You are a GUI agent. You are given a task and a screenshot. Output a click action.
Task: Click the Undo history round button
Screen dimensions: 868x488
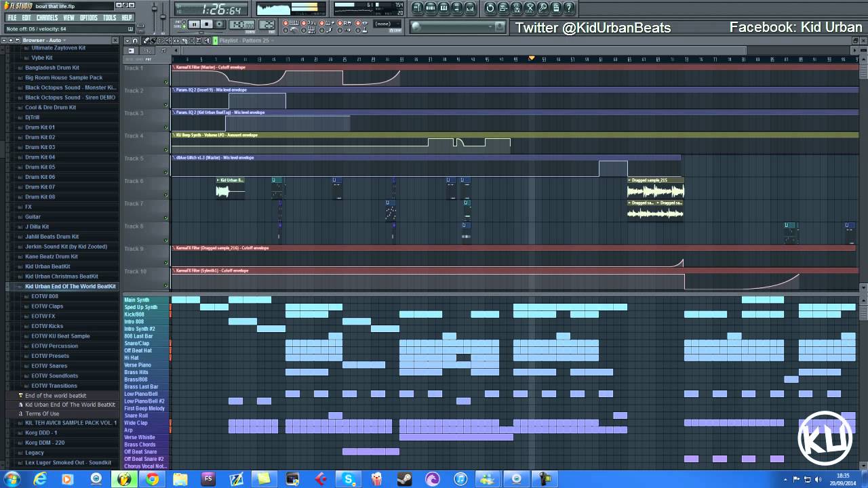click(x=490, y=8)
